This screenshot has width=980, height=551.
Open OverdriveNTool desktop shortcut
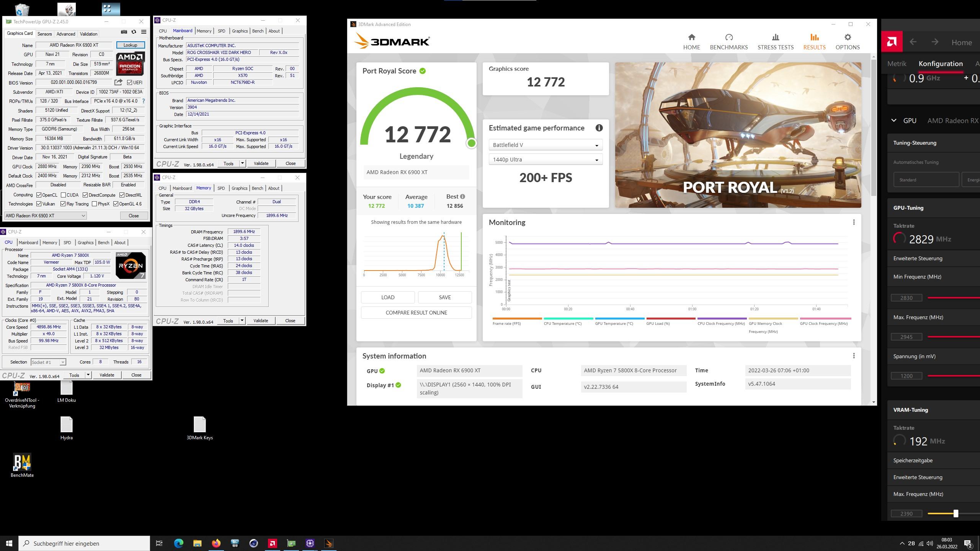click(22, 395)
